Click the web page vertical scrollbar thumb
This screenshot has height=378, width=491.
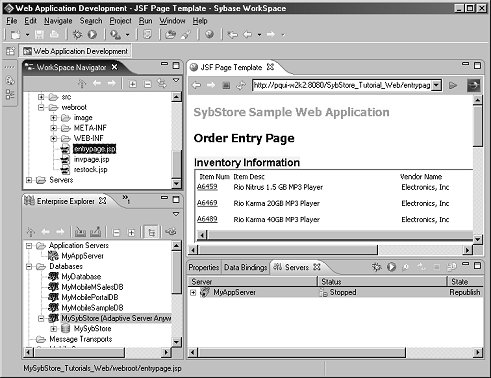[x=477, y=126]
